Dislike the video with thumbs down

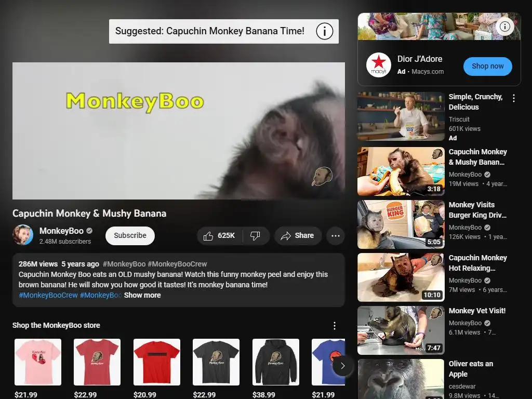(x=255, y=236)
